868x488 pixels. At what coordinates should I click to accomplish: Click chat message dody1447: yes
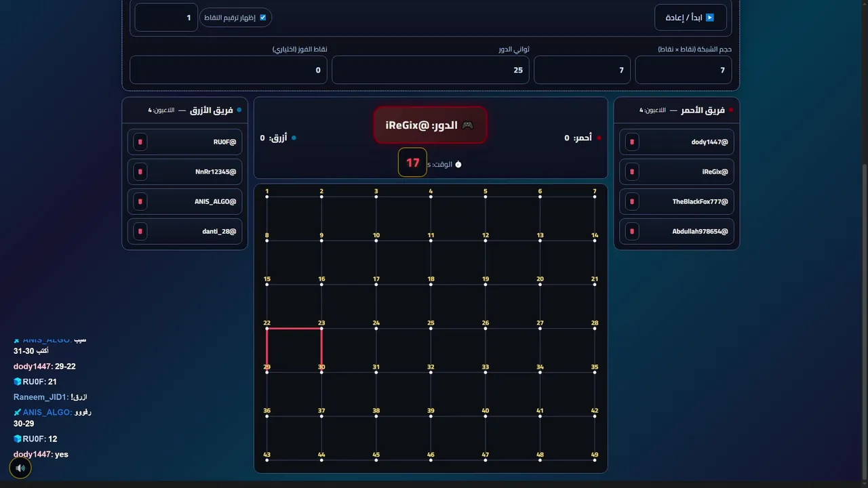click(x=41, y=454)
